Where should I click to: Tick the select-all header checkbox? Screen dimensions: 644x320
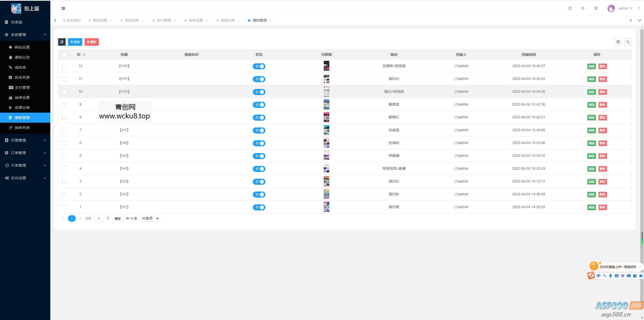pos(64,55)
